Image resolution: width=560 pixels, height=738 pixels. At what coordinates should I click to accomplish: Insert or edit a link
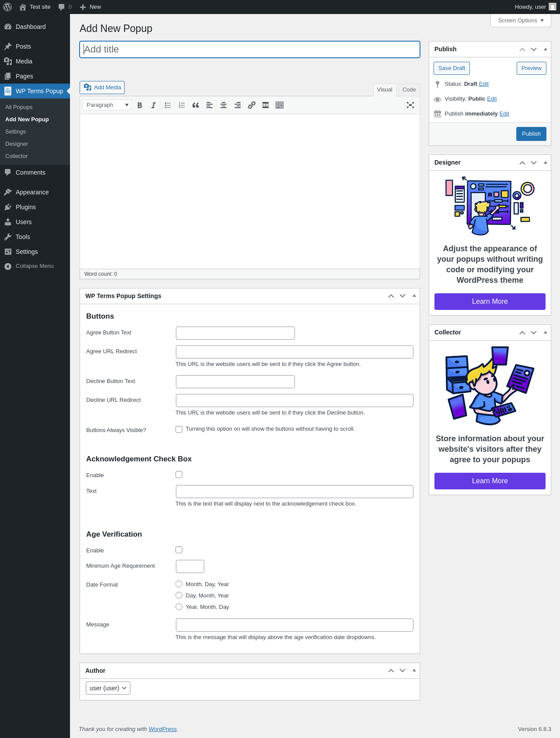pyautogui.click(x=252, y=105)
